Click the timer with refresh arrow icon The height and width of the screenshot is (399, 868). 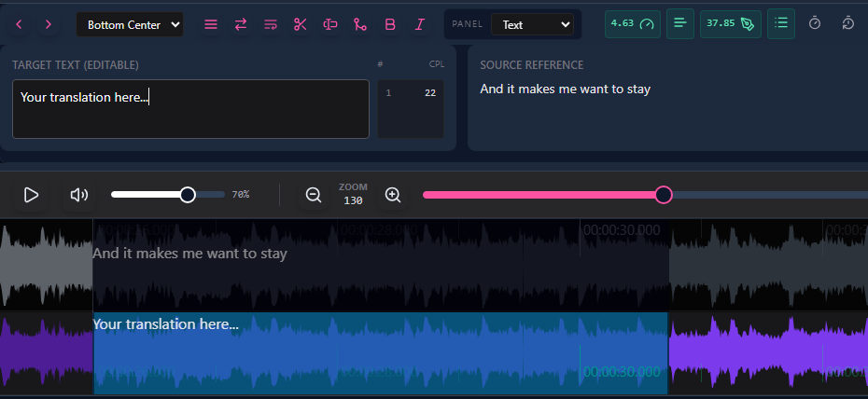848,23
